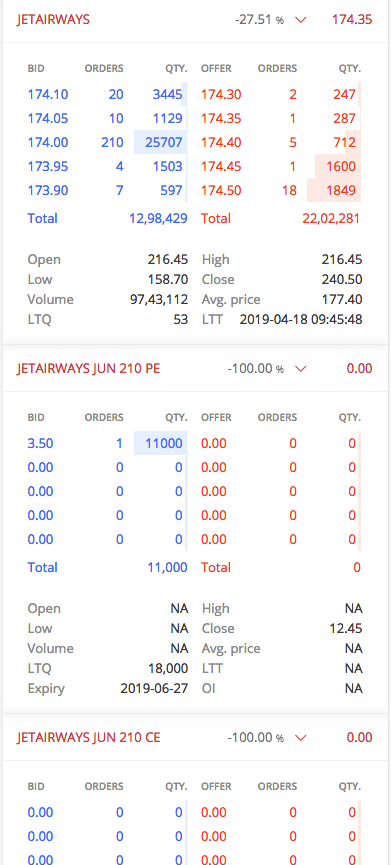Click LTT timestamp 2019-04-18 09:45:48
This screenshot has width=391, height=865.
tap(301, 319)
